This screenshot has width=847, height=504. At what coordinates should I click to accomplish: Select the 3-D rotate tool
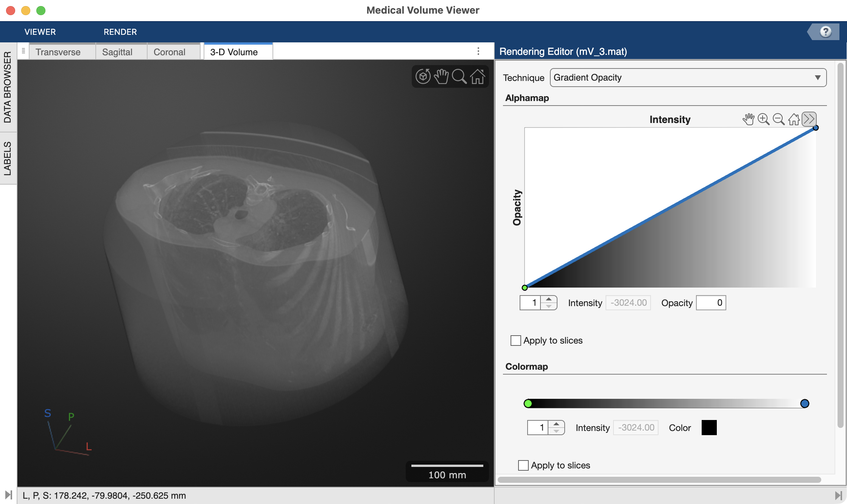tap(423, 76)
